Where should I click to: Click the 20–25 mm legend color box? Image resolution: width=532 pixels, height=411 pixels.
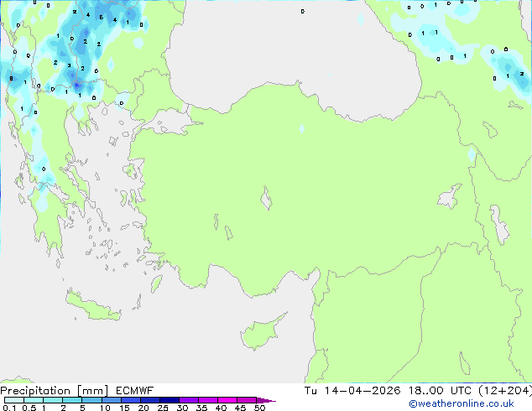(x=149, y=400)
